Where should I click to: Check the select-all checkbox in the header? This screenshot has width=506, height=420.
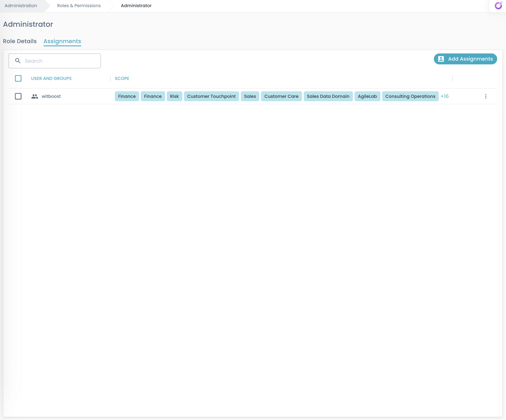tap(18, 78)
